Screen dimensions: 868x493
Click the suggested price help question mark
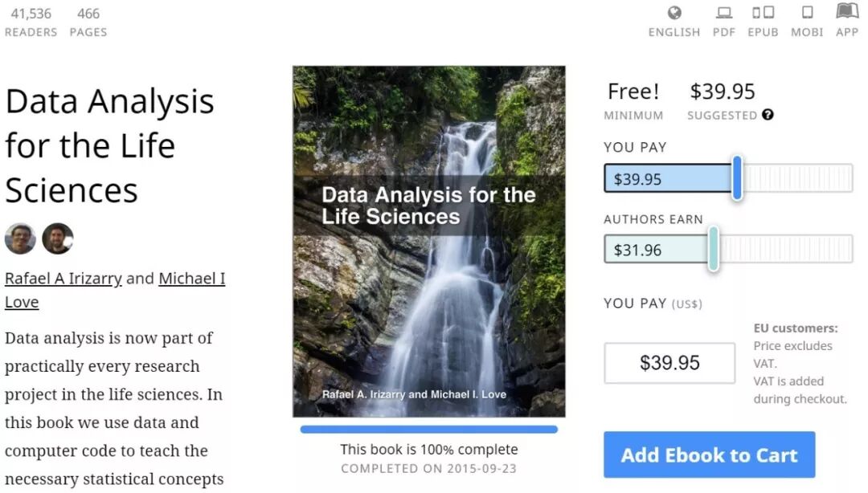coord(768,115)
